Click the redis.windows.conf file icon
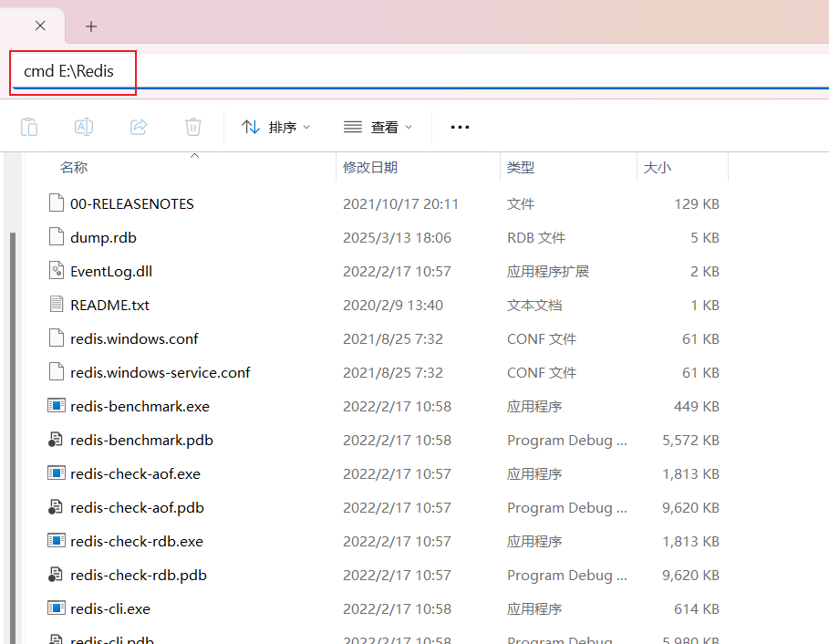 click(57, 338)
